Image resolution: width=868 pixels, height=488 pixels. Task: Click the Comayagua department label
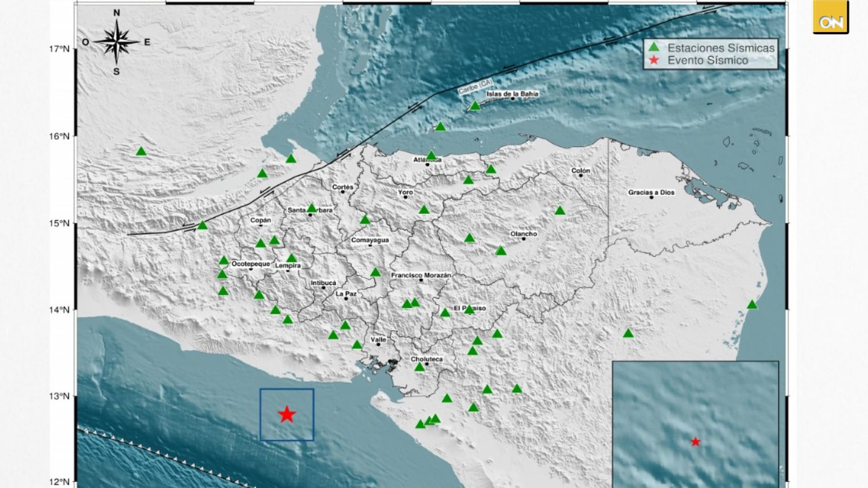click(x=370, y=240)
